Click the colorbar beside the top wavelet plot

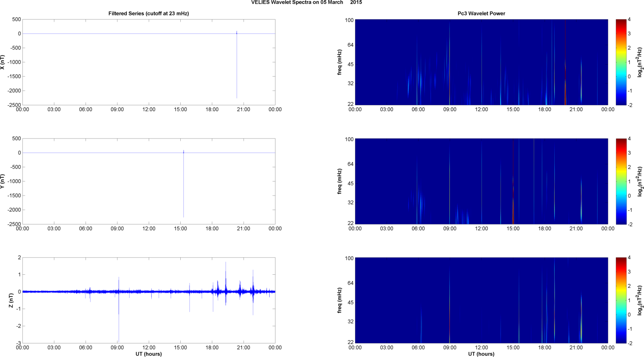(621, 62)
